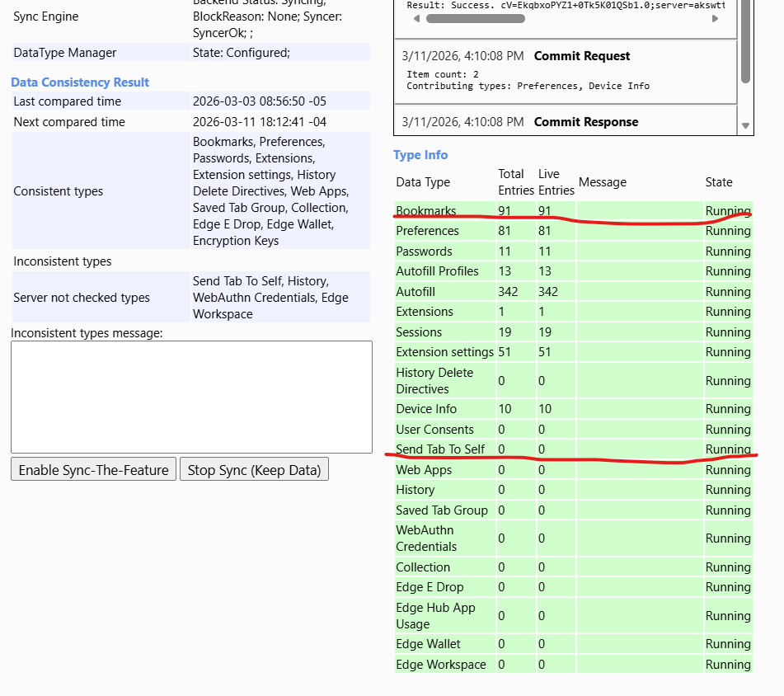This screenshot has height=696, width=784.
Task: Click Last compared time value 2026-03-03 08:56:50
Action: pyautogui.click(x=260, y=101)
